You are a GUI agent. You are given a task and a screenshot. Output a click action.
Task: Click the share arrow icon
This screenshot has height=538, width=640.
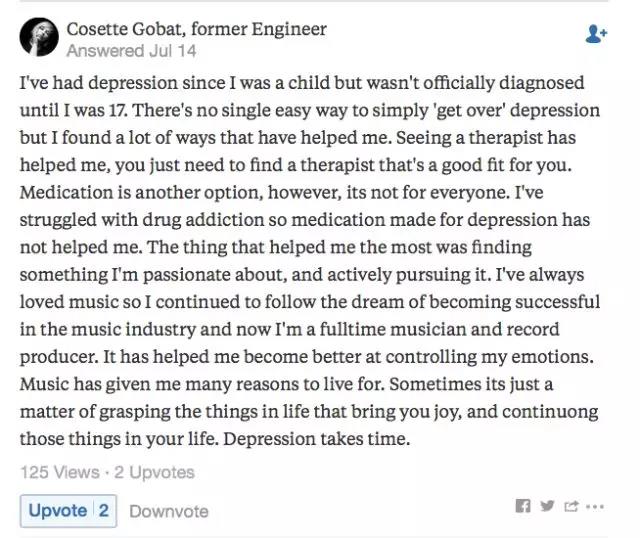571,506
